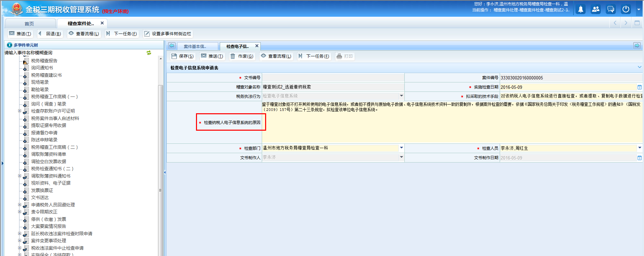Go to next tab using right chevron
644x256 pixels.
[x=626, y=23]
